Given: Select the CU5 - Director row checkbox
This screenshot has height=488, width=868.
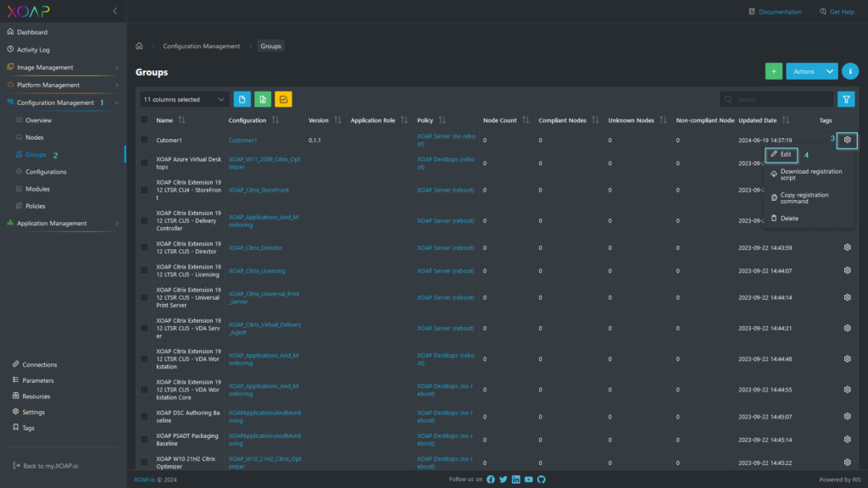Looking at the screenshot, I should [x=144, y=247].
